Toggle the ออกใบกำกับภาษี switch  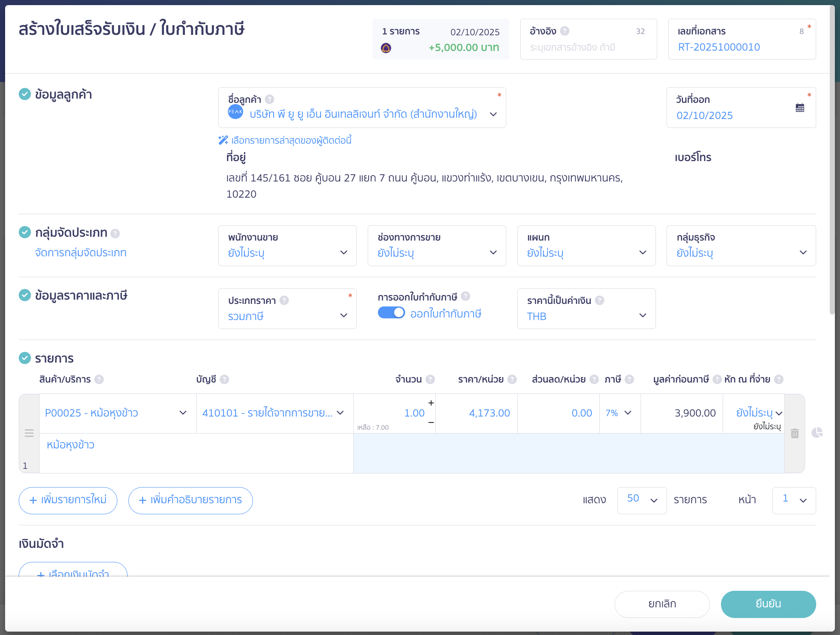(391, 313)
